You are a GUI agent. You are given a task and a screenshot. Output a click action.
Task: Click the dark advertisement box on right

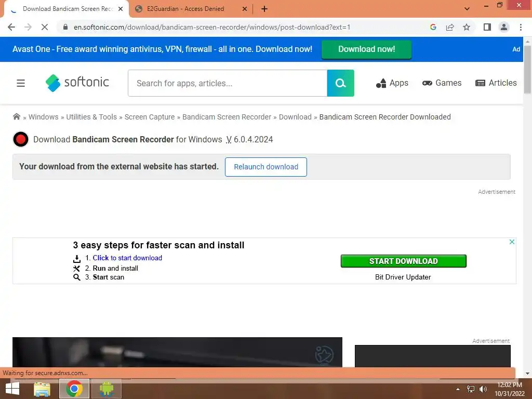pos(433,356)
